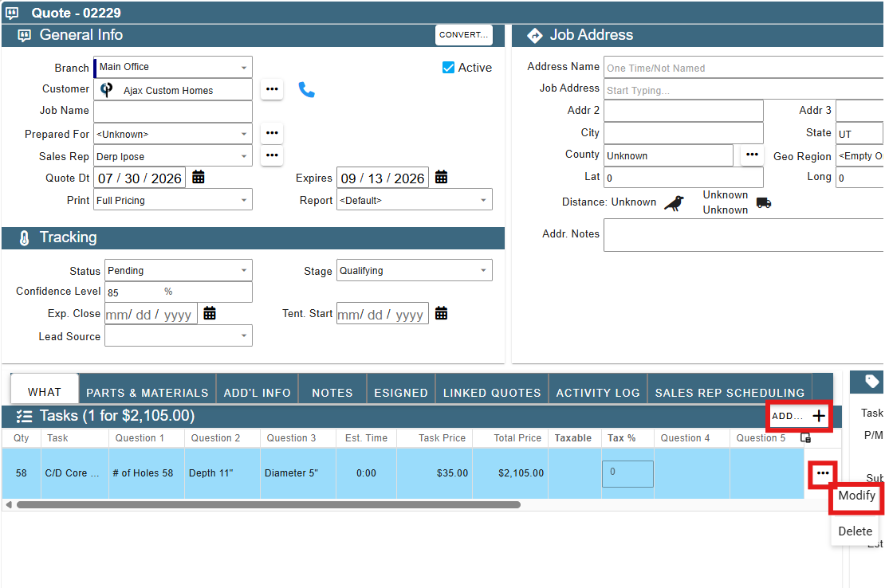Click the Tax % field in task row
The height and width of the screenshot is (588, 885).
tap(627, 473)
